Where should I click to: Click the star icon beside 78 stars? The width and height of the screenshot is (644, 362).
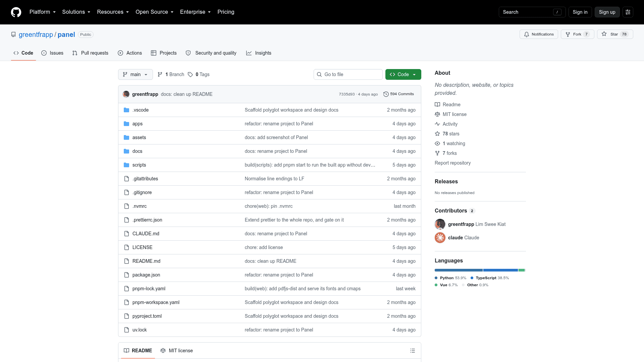point(437,134)
